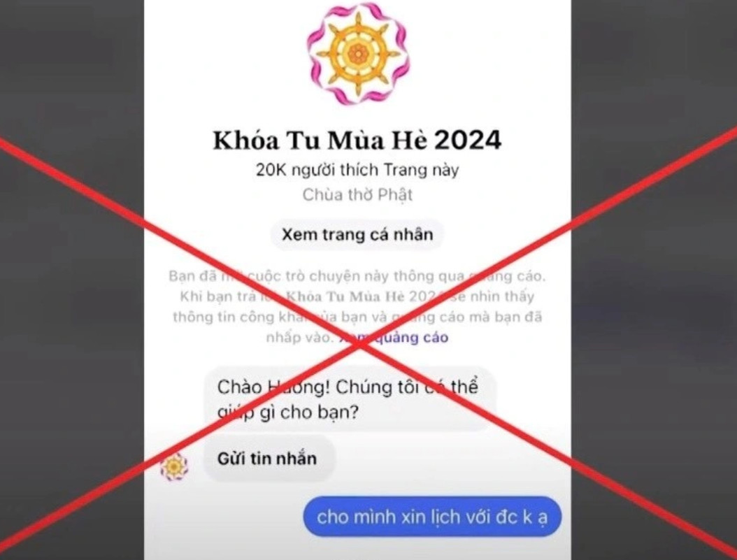Click the "2024" part of the page title
Viewport: 737px width, 560px height.
point(468,140)
